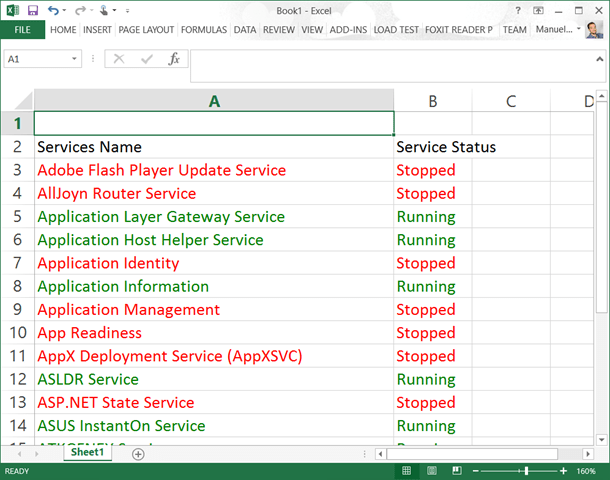The width and height of the screenshot is (610, 480).
Task: Open the DATA tab
Action: point(245,30)
